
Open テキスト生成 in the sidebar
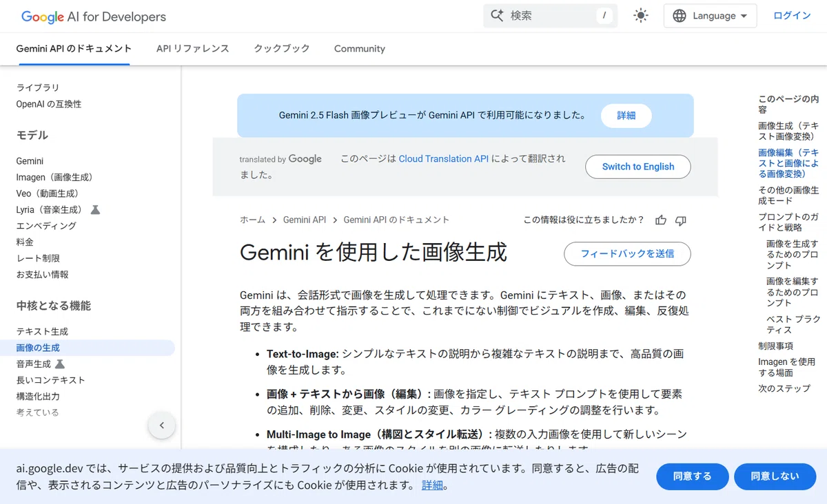click(x=42, y=331)
